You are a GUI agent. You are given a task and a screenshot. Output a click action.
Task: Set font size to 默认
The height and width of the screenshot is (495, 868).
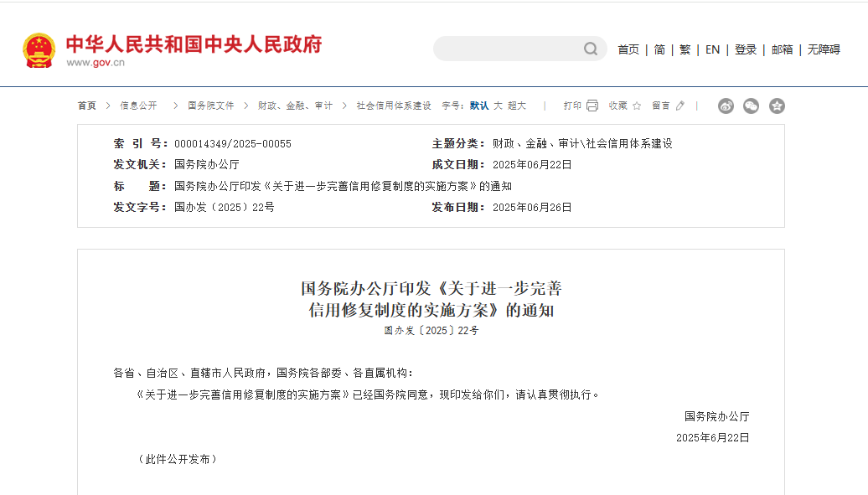479,106
